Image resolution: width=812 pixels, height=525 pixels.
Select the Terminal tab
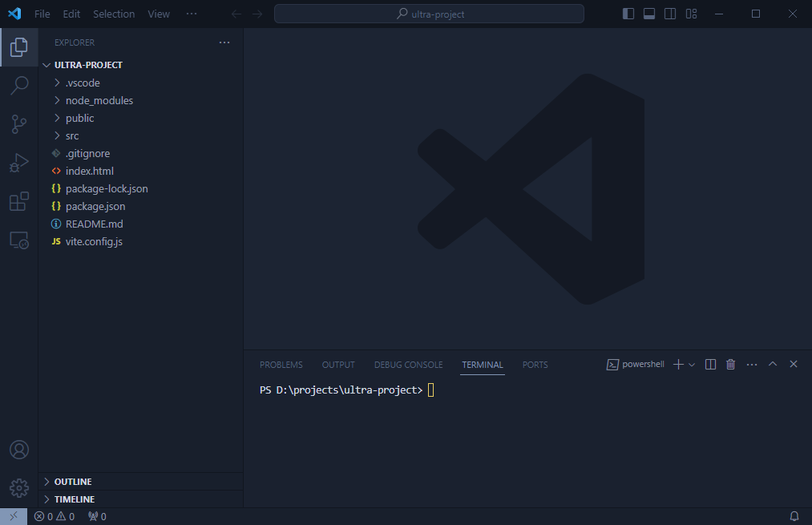(482, 365)
